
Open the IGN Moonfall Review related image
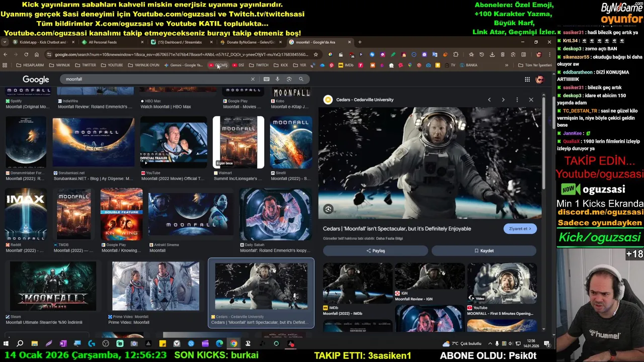(x=429, y=276)
